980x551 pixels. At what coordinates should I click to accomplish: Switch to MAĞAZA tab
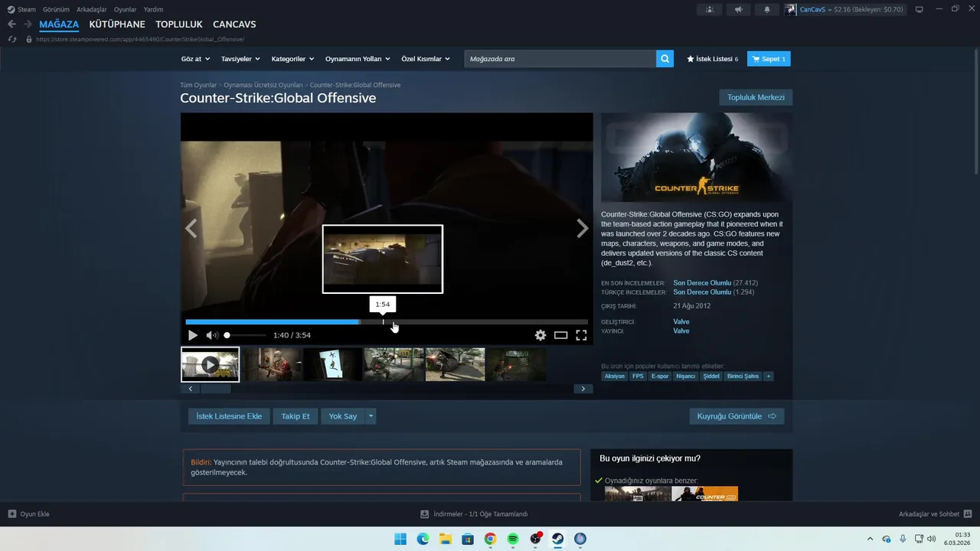coord(59,24)
